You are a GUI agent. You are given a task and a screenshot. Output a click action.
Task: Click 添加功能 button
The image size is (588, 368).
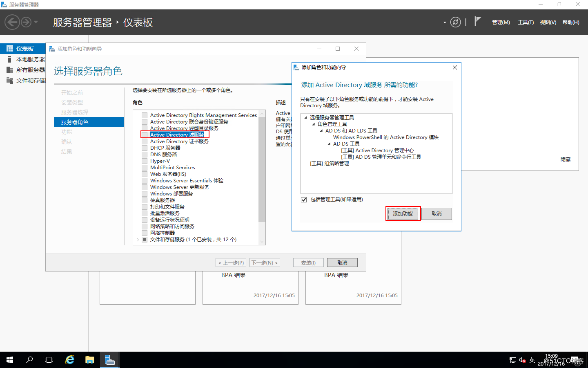click(x=403, y=214)
